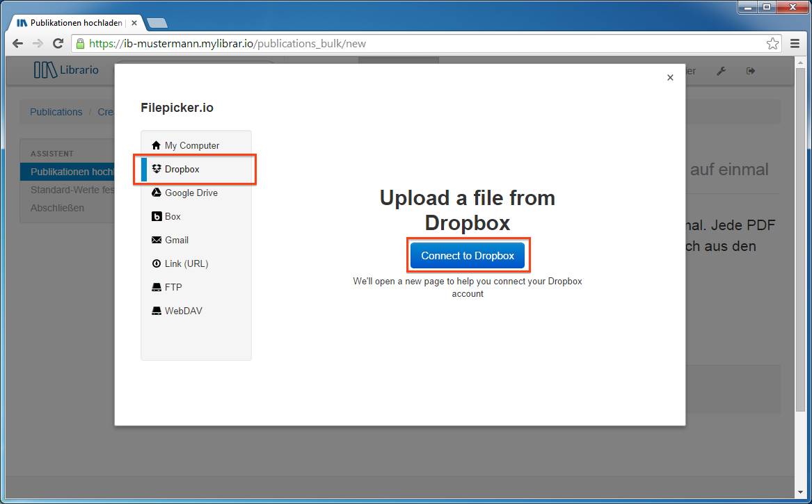
Task: Open the Chrome hamburger menu
Action: tap(795, 44)
